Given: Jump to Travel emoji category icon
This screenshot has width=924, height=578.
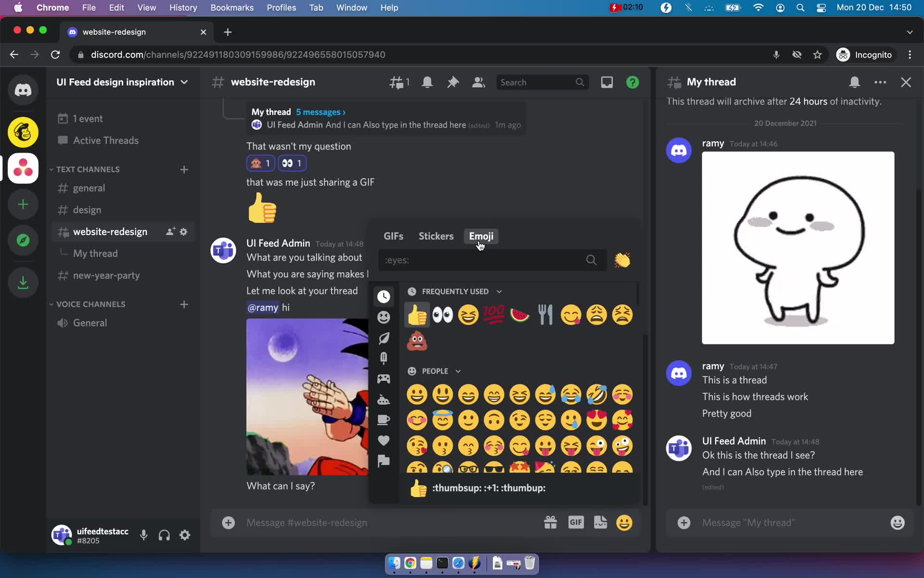Looking at the screenshot, I should (x=384, y=399).
